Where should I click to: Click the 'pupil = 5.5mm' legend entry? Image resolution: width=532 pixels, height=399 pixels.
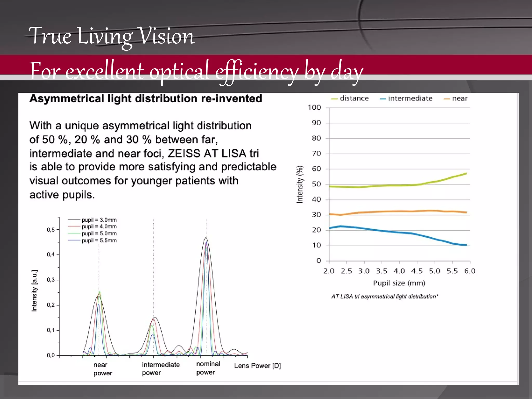point(99,241)
